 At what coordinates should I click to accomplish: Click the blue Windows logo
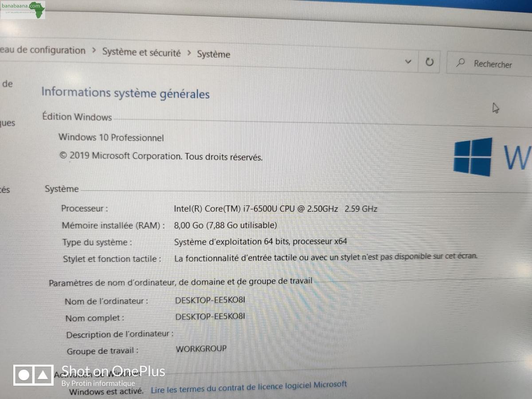click(x=473, y=156)
